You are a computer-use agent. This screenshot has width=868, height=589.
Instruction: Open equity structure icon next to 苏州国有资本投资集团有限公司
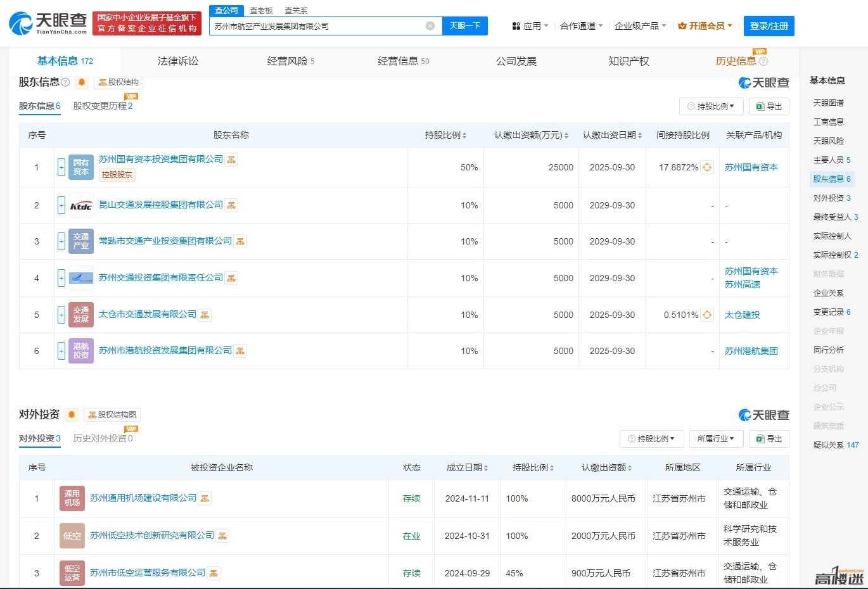[232, 160]
